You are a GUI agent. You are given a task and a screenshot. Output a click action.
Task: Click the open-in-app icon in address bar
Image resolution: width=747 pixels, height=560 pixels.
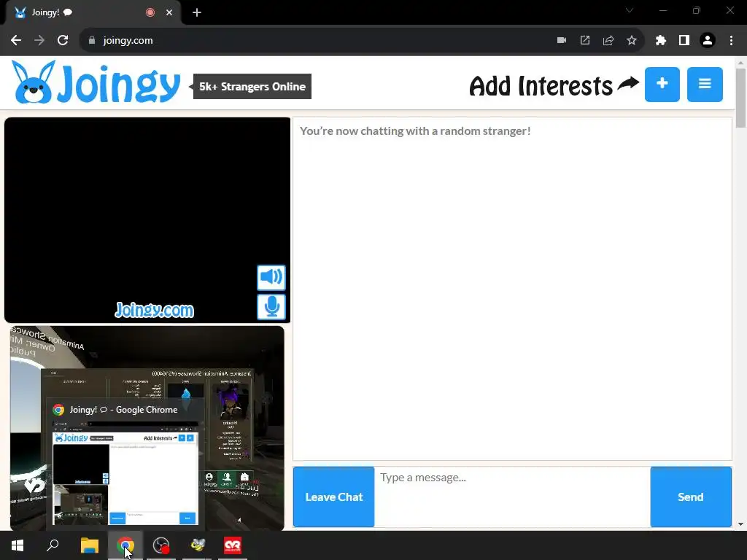pyautogui.click(x=585, y=41)
